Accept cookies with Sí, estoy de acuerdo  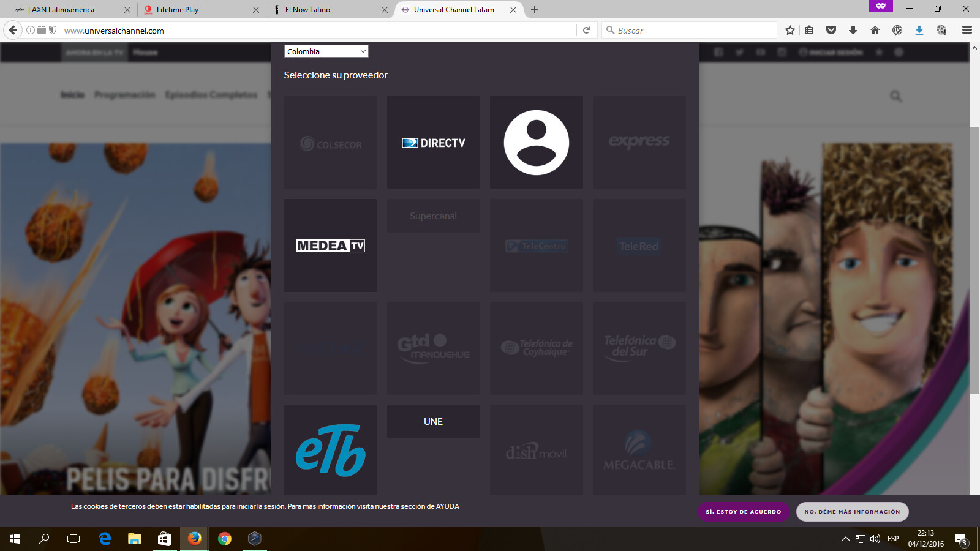pos(744,512)
